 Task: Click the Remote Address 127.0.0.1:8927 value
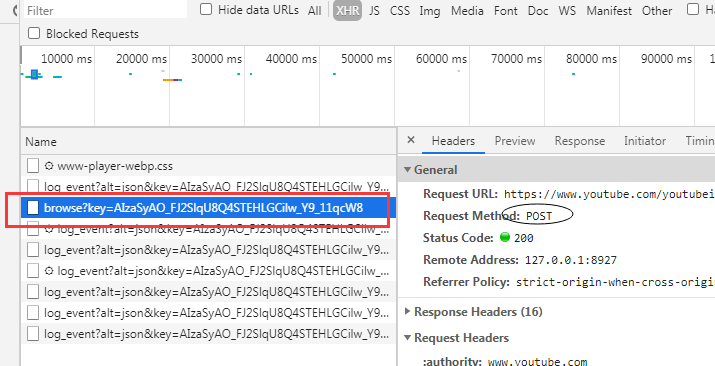pos(571,260)
